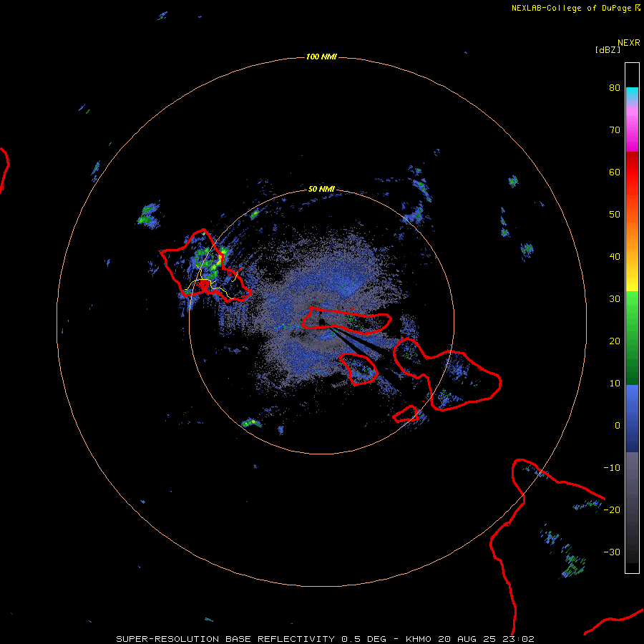
Task: Click the -30 dBZ scale value
Action: pos(612,552)
